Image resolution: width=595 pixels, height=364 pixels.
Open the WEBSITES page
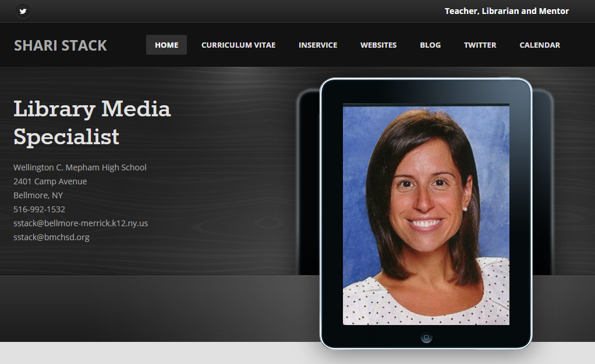(378, 44)
